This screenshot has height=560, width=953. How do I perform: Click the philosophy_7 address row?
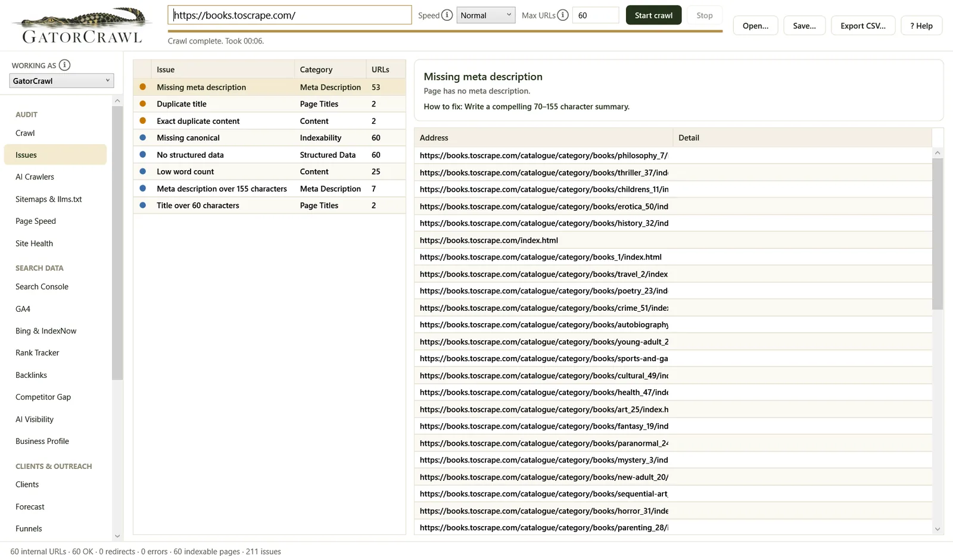click(x=673, y=155)
